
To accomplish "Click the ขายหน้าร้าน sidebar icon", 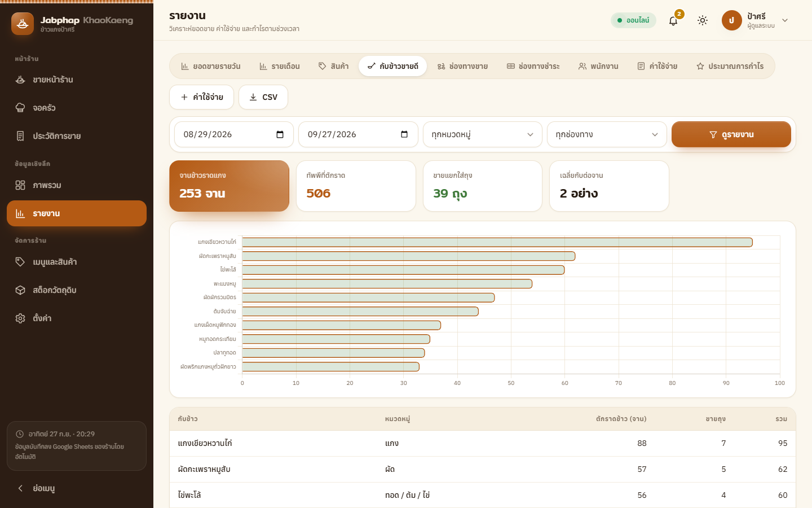I will click(20, 80).
